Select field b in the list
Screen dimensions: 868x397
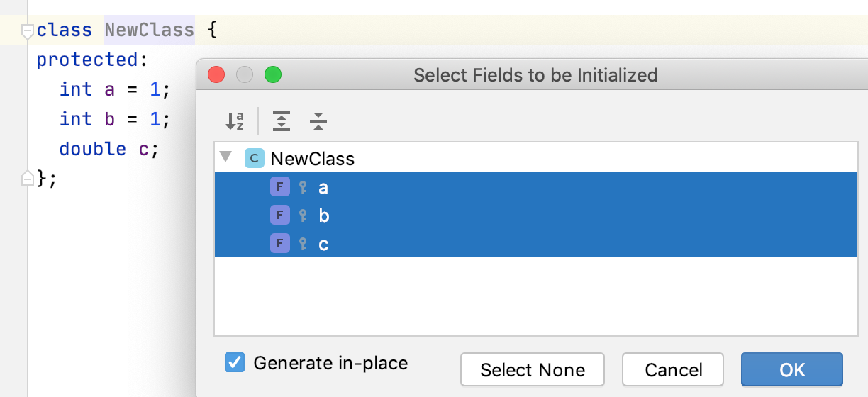point(323,215)
